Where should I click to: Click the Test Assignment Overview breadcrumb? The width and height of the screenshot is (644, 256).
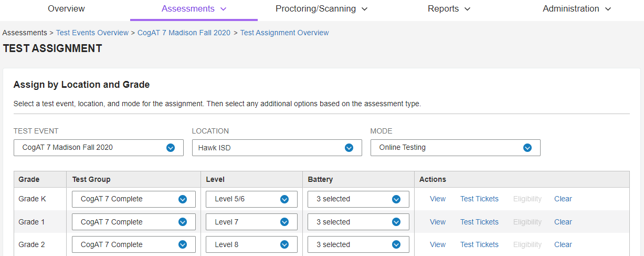[284, 33]
